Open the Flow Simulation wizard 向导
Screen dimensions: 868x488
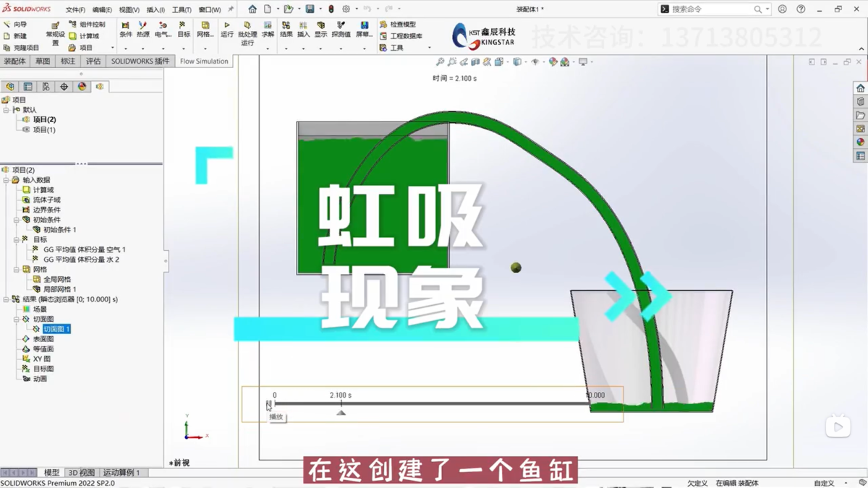14,25
